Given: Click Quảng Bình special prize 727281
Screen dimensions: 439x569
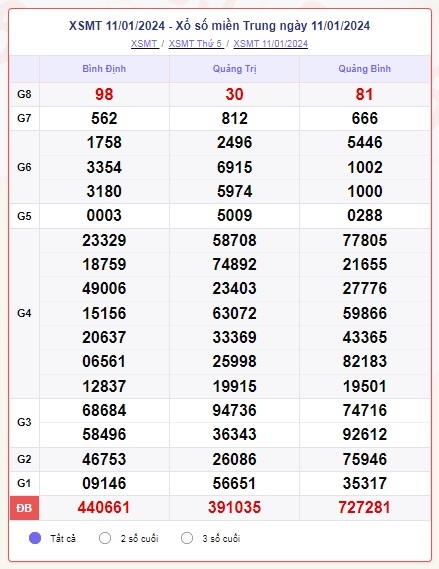Looking at the screenshot, I should tap(364, 507).
